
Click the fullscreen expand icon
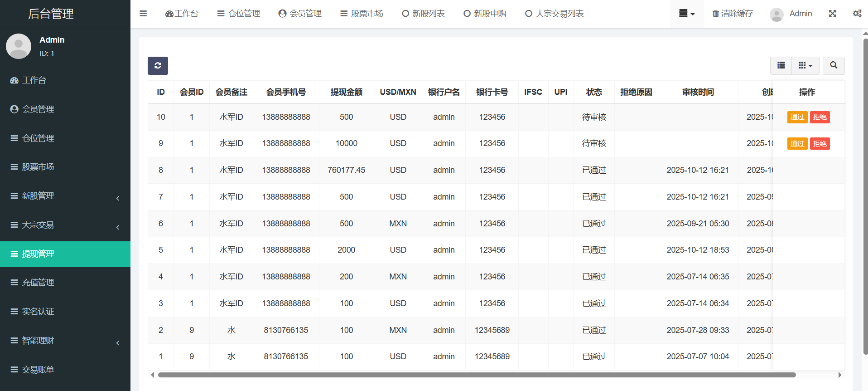(x=832, y=14)
